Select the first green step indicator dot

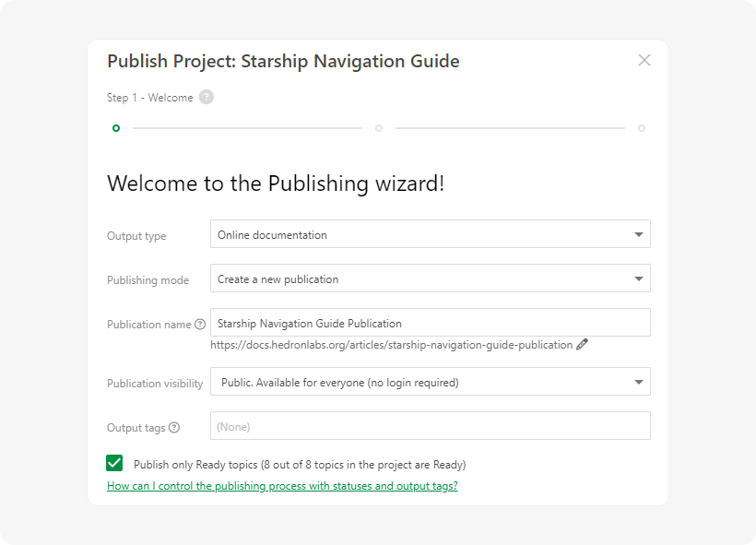[x=116, y=128]
